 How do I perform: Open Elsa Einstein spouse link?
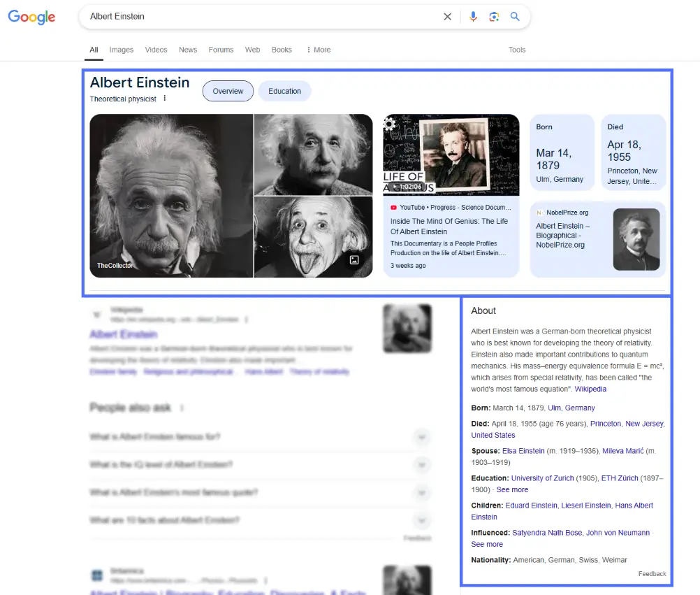[523, 451]
